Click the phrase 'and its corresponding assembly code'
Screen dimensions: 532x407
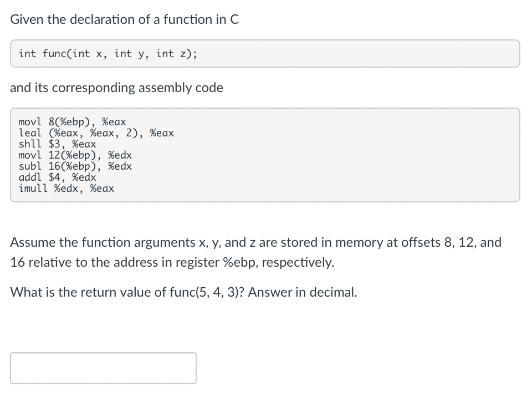click(x=116, y=88)
